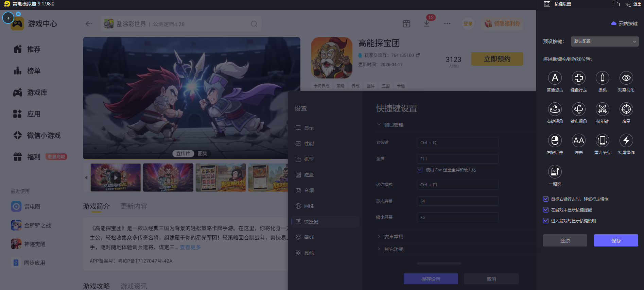Open 机型 settings category
Viewport: 644px width, 290px height.
[x=325, y=159]
